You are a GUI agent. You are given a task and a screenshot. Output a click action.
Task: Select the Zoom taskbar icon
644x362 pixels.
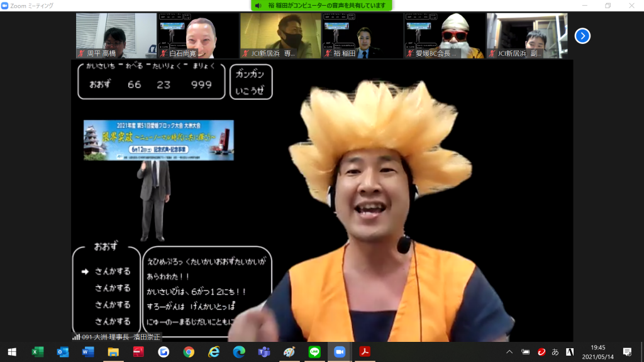pyautogui.click(x=340, y=352)
